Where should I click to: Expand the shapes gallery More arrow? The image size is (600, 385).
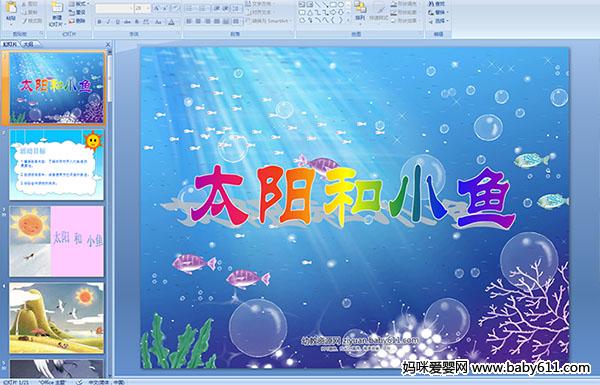click(348, 20)
